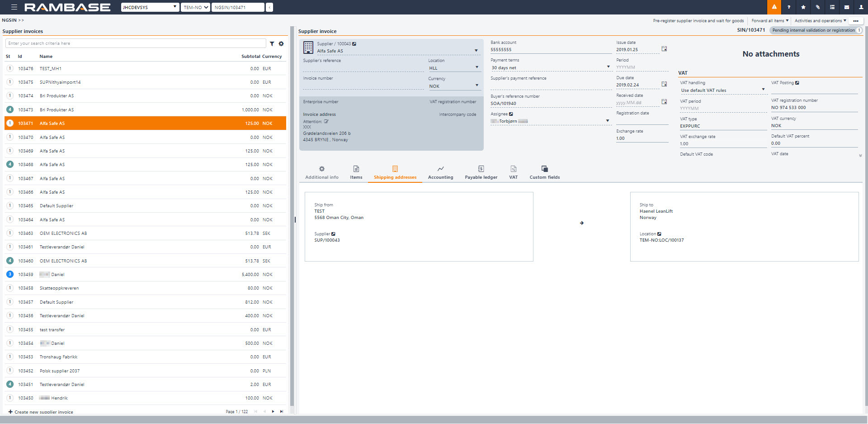This screenshot has height=424, width=868.
Task: Edit the invoice address Attention field icon
Action: (326, 122)
